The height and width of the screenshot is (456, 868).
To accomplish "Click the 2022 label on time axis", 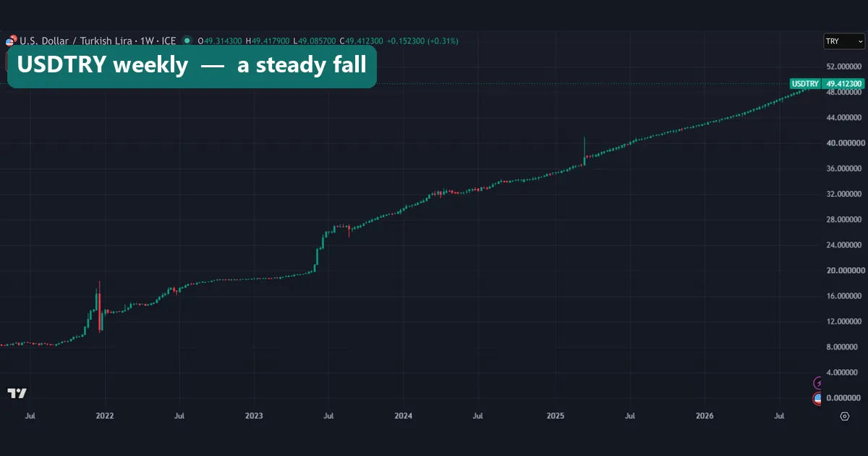I will click(x=105, y=416).
